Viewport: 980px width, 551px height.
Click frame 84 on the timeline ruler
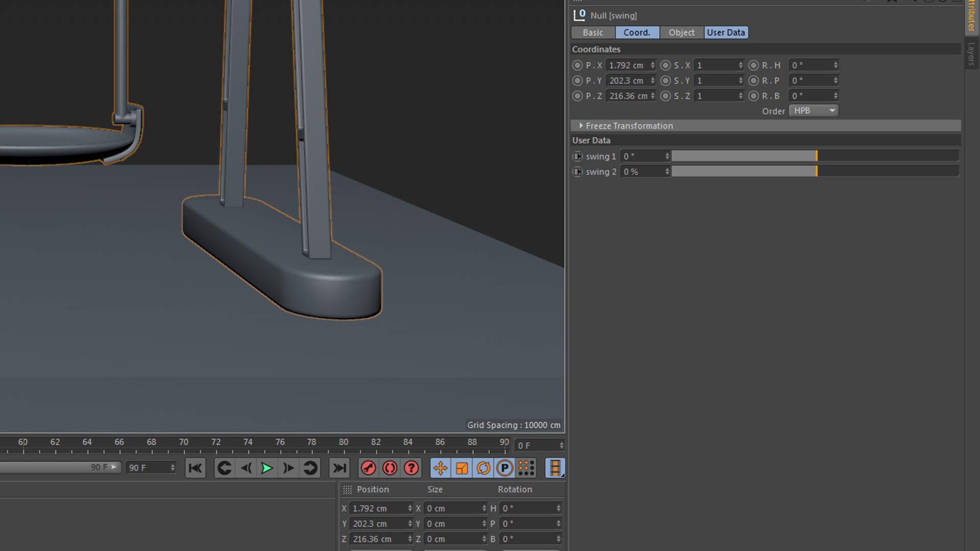coord(408,442)
